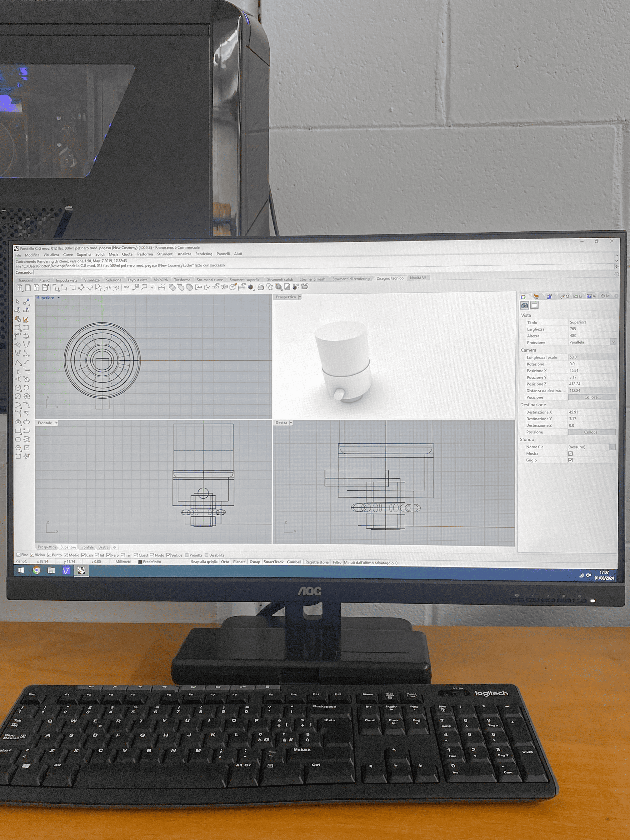This screenshot has width=630, height=840.
Task: Select the polyline tool in left toolbar
Action: pyautogui.click(x=18, y=362)
